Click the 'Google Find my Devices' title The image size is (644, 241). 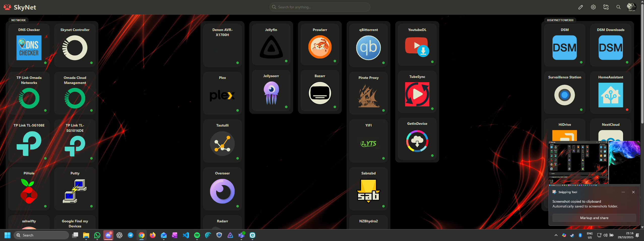click(x=75, y=224)
